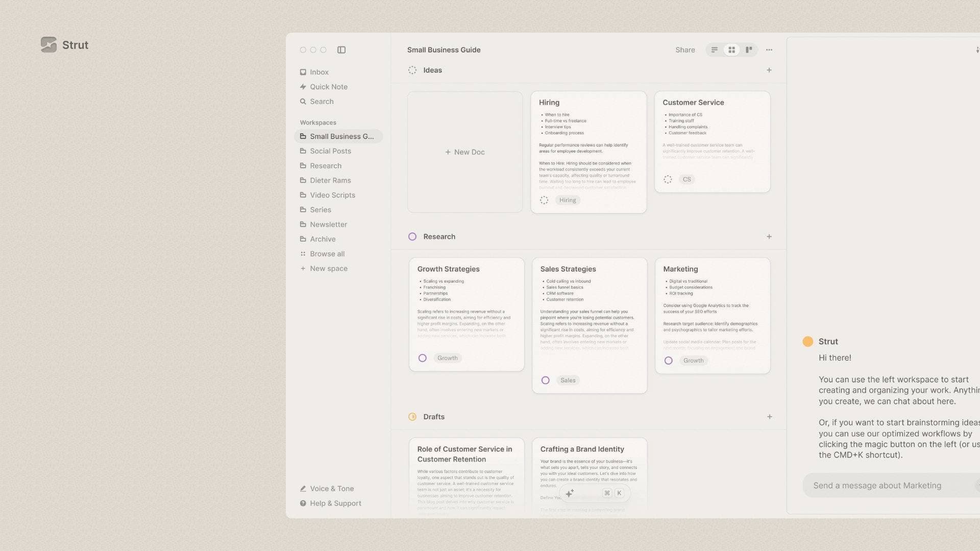Select the grid view toggle
The height and width of the screenshot is (551, 980).
coord(731,49)
